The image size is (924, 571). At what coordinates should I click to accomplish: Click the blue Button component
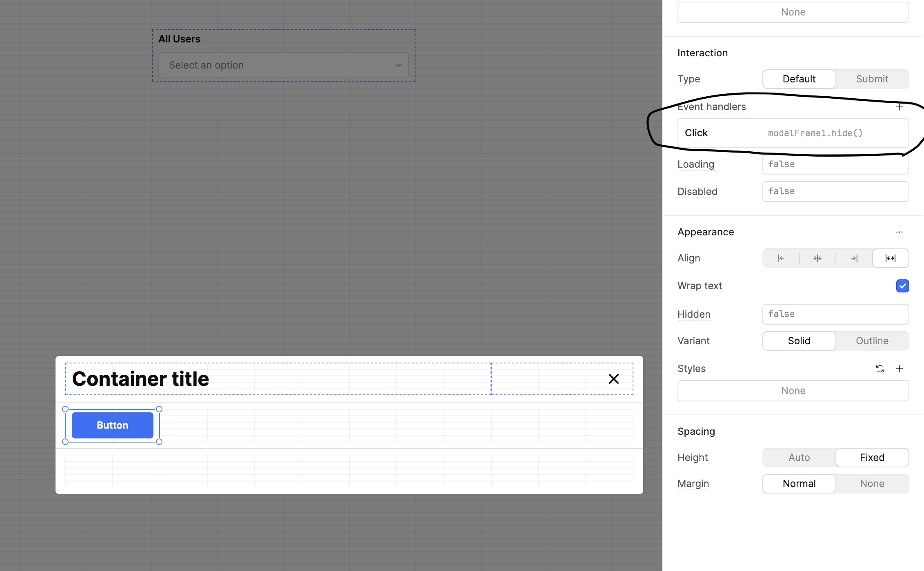pyautogui.click(x=112, y=425)
